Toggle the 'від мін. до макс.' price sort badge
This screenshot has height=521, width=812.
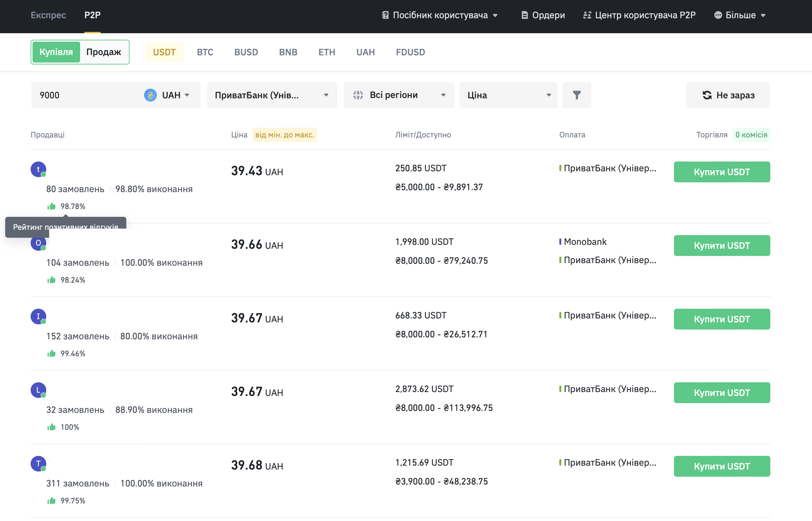[x=285, y=135]
